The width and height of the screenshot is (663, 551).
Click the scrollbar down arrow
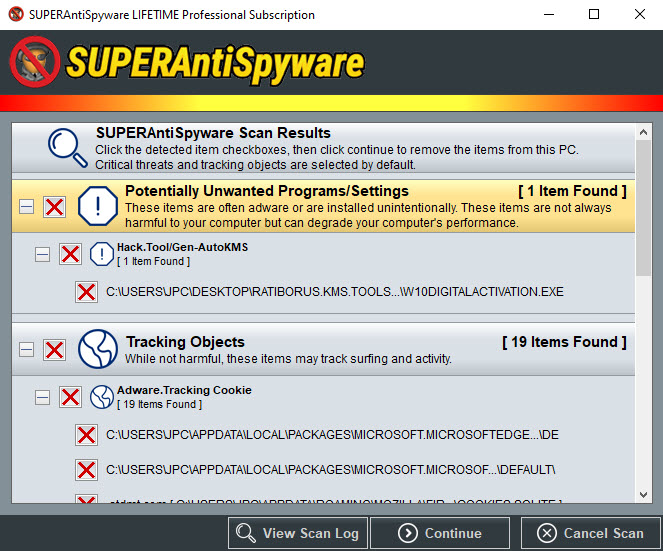pyautogui.click(x=644, y=495)
